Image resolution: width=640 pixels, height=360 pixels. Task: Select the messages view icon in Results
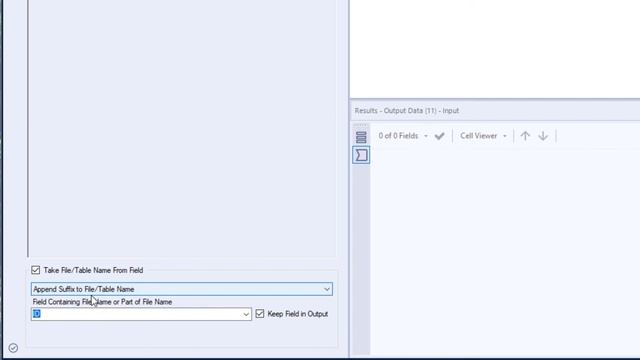pyautogui.click(x=361, y=155)
